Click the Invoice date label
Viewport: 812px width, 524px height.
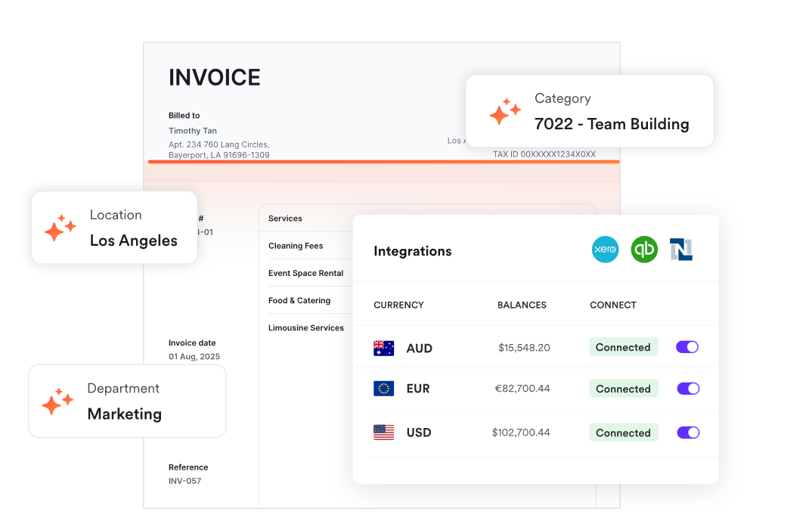[x=192, y=343]
